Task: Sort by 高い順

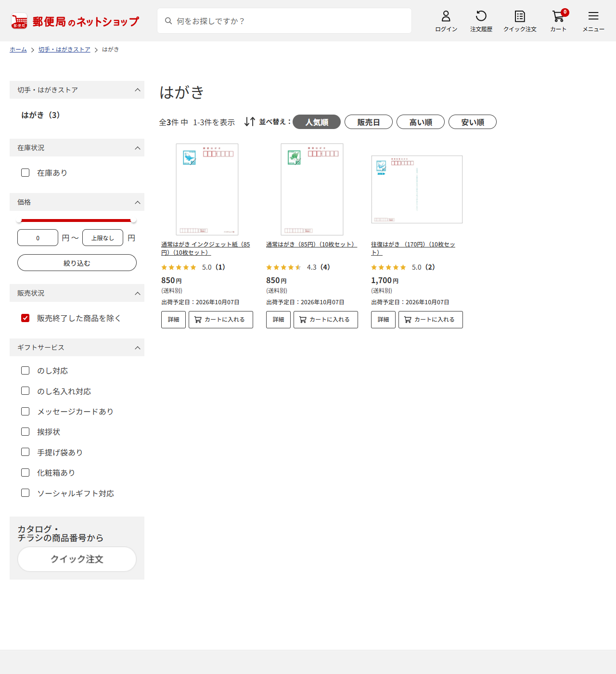Action: pyautogui.click(x=421, y=122)
